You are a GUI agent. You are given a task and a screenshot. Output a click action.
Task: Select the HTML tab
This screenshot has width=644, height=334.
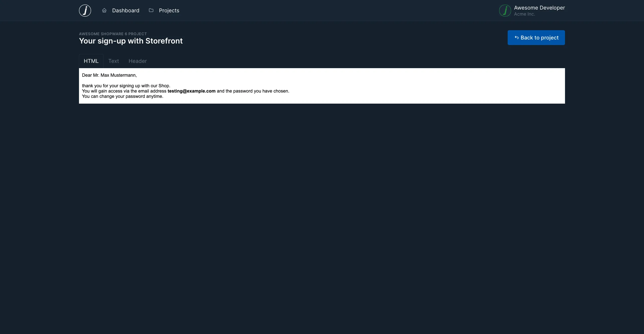pos(91,61)
